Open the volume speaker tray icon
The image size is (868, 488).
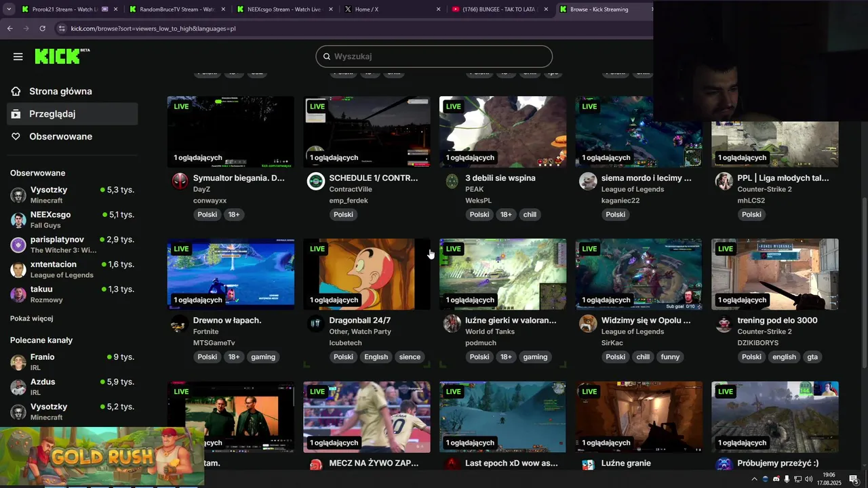click(808, 479)
